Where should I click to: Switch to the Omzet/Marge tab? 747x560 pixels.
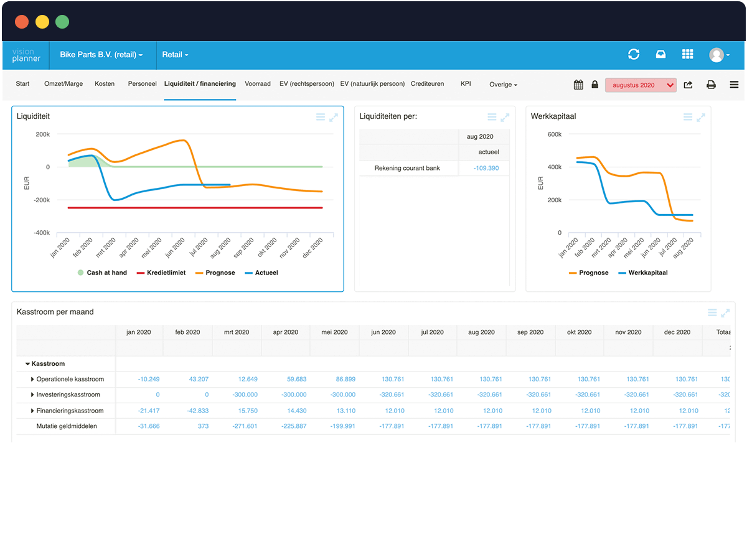[x=63, y=84]
